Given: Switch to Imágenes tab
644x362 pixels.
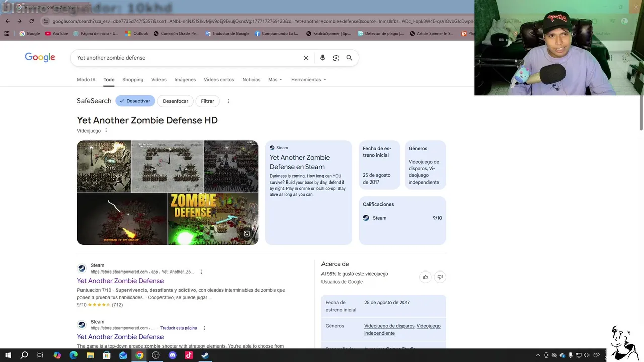Looking at the screenshot, I should 185,80.
